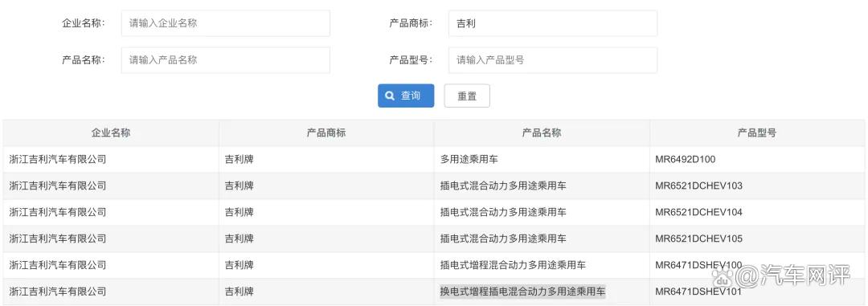The image size is (868, 306).
Task: Click 插电式混合动力多用途乘用车 in MR6521DCHEV104 row
Action: 503,212
